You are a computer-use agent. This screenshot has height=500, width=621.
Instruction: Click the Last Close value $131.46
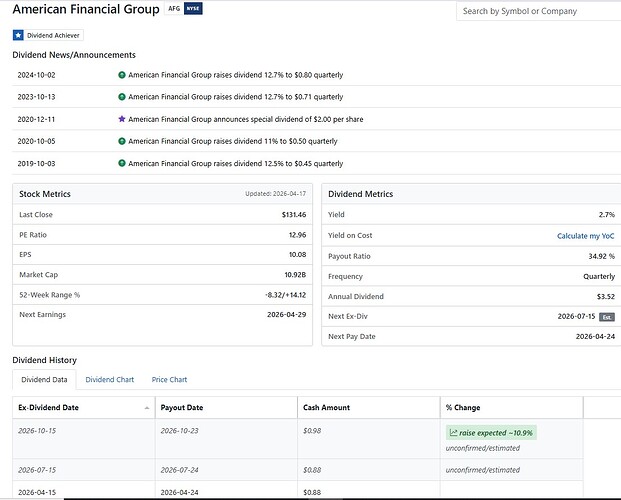click(294, 215)
